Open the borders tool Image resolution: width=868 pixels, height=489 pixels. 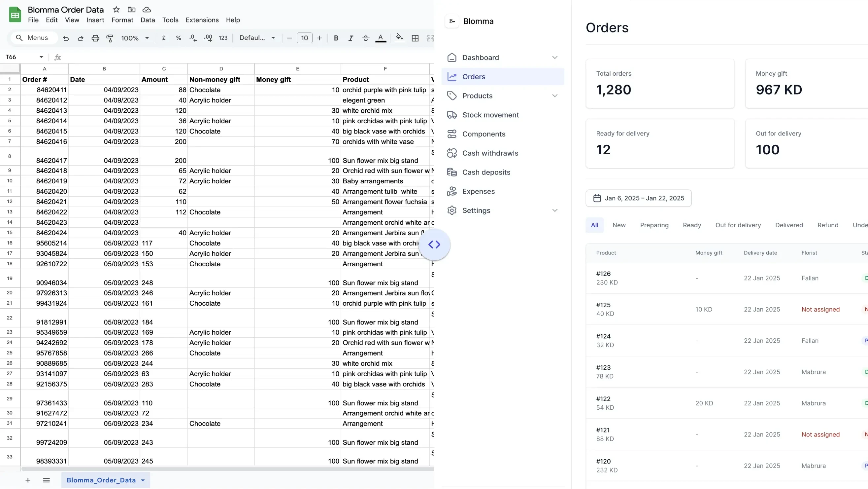[415, 38]
